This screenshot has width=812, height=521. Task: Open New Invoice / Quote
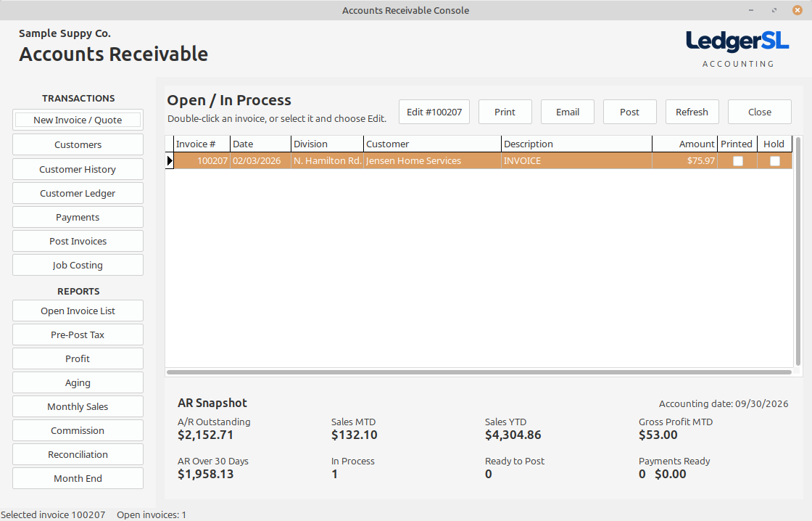pyautogui.click(x=78, y=120)
